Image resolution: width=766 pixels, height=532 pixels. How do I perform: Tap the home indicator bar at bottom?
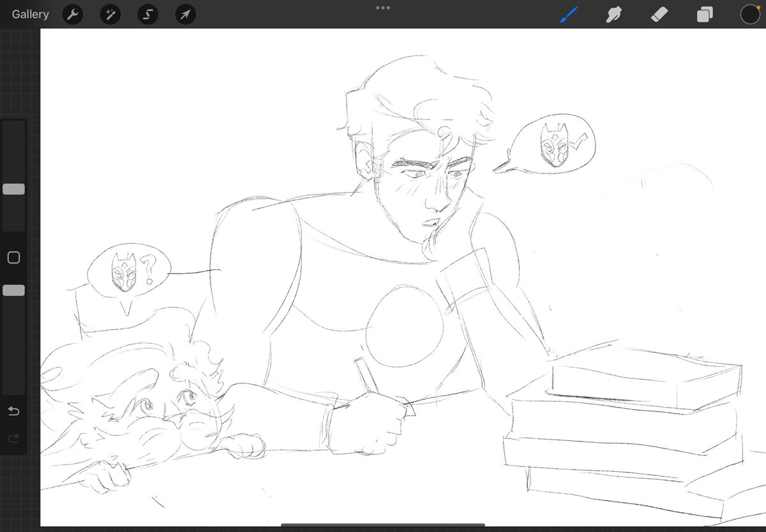pyautogui.click(x=383, y=526)
